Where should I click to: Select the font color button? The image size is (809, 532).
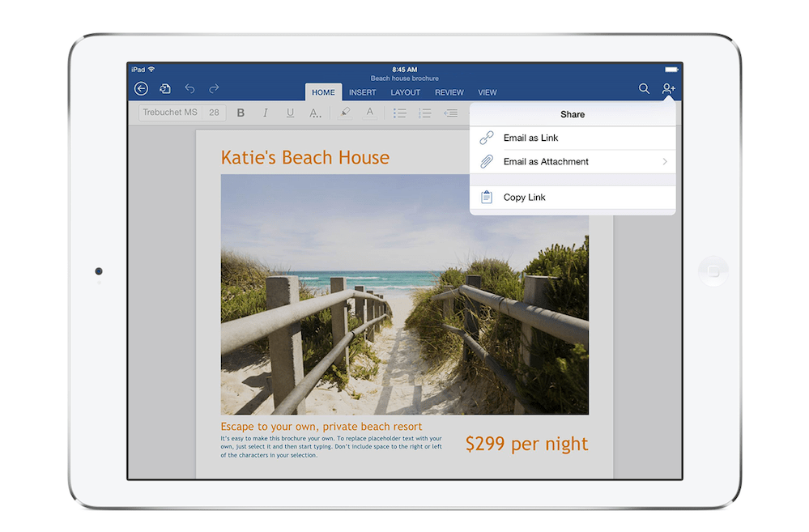369,113
